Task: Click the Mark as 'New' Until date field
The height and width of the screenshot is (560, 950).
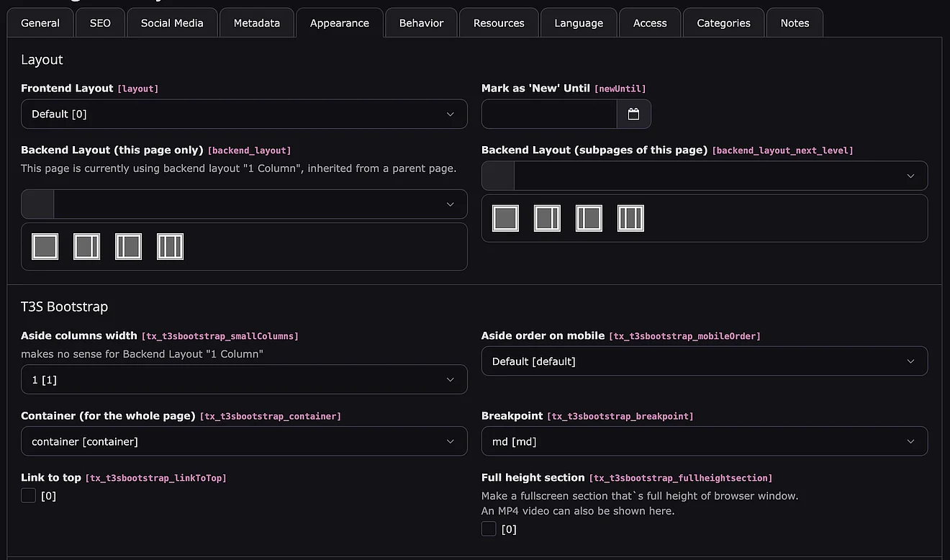Action: pyautogui.click(x=549, y=114)
